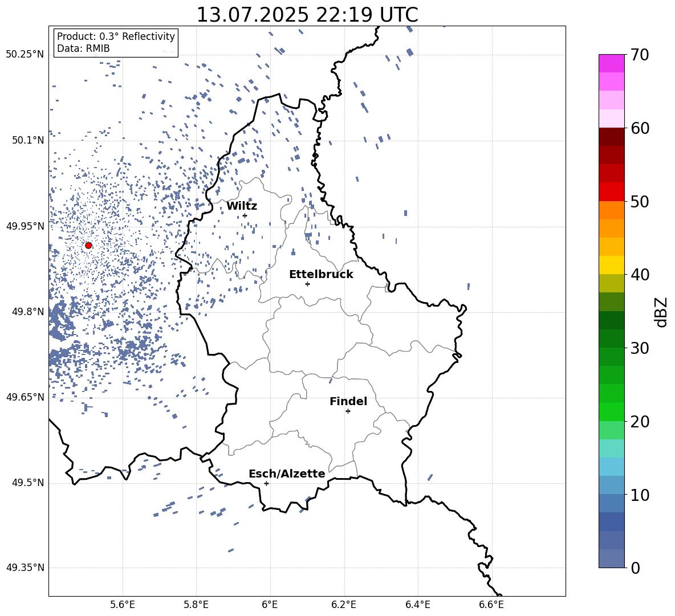Pick the bright red colorbar swatch below 50–55
This screenshot has height=616, width=675.
coord(612,192)
